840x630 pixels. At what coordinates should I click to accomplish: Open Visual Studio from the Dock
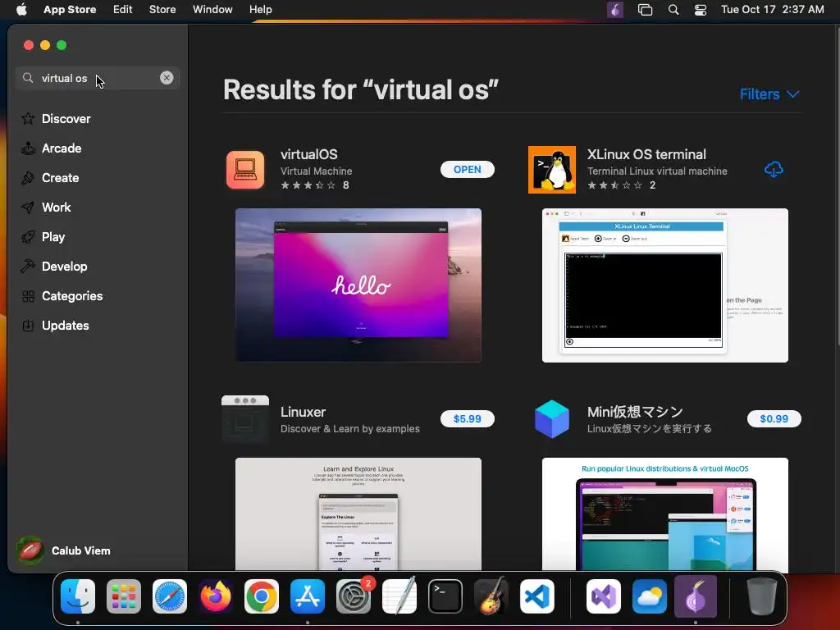(604, 596)
